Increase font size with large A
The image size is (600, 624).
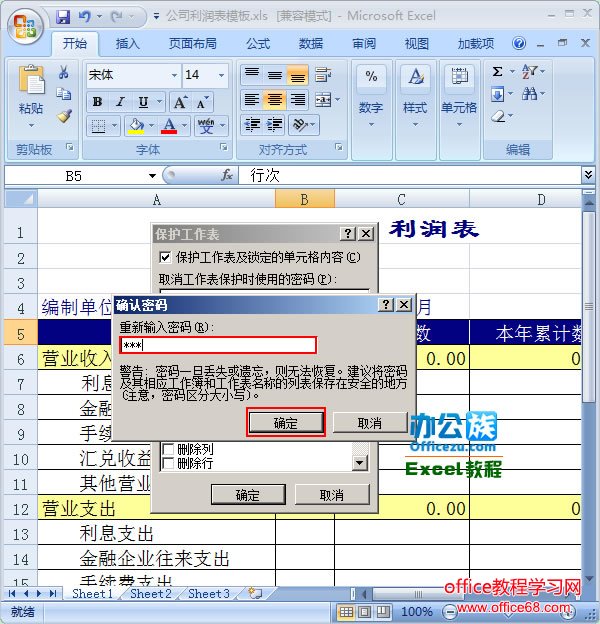click(180, 103)
